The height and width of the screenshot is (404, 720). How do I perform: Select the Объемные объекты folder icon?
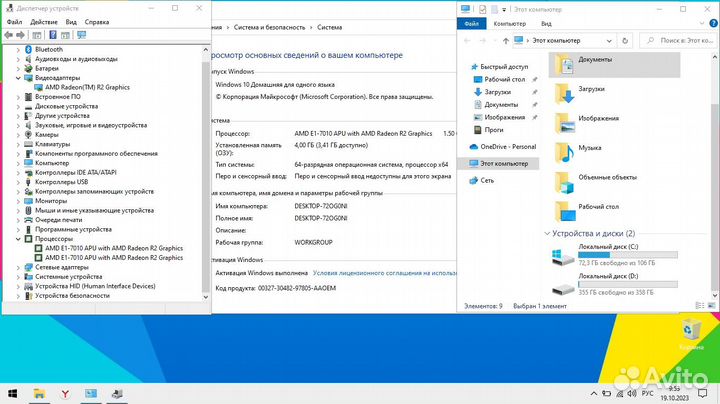pyautogui.click(x=564, y=182)
